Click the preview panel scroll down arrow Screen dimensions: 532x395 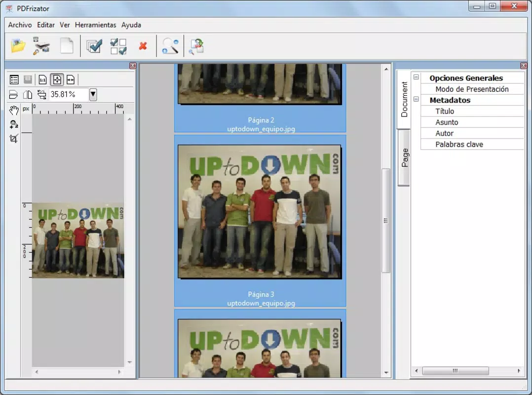[130, 362]
